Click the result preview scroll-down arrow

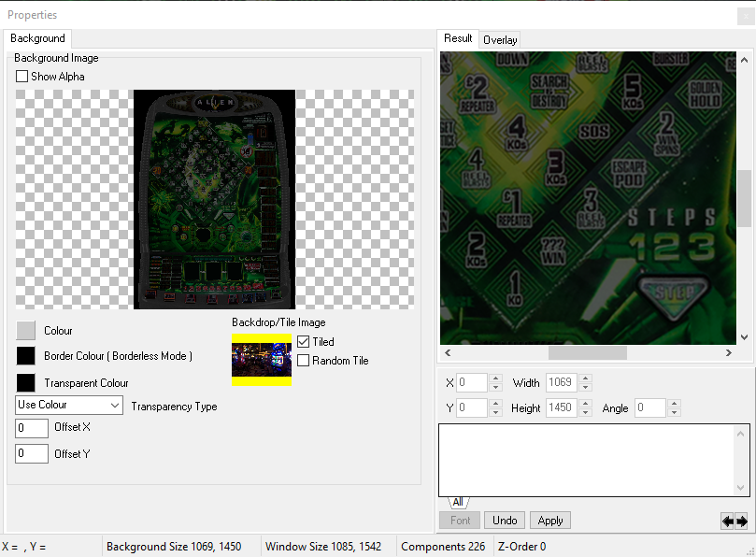coord(745,337)
